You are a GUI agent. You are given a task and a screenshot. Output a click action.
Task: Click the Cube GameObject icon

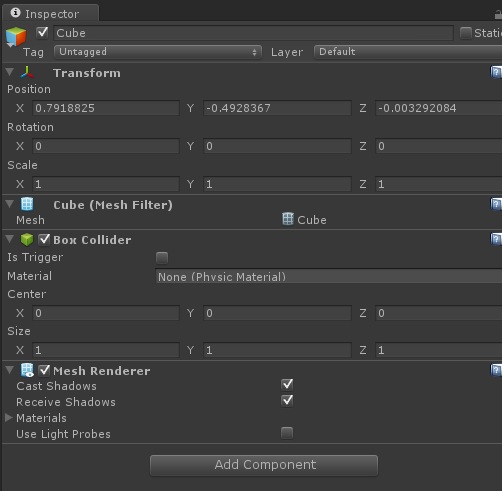16,37
